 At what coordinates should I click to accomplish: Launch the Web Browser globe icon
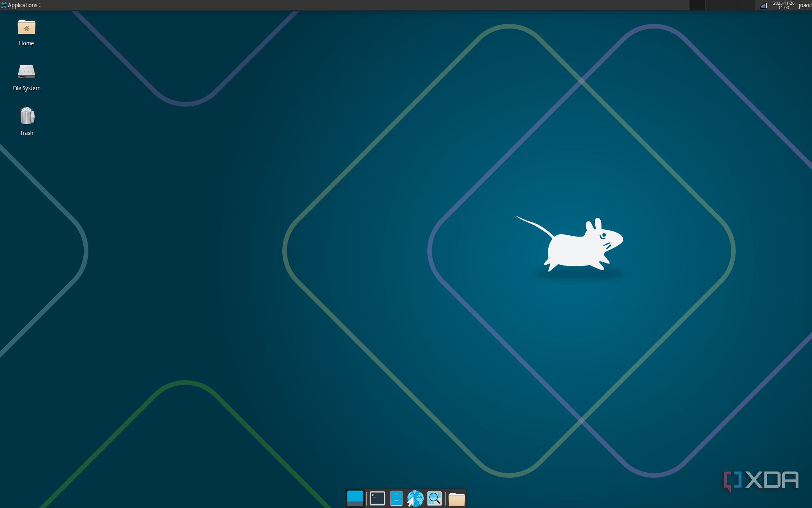pyautogui.click(x=415, y=498)
